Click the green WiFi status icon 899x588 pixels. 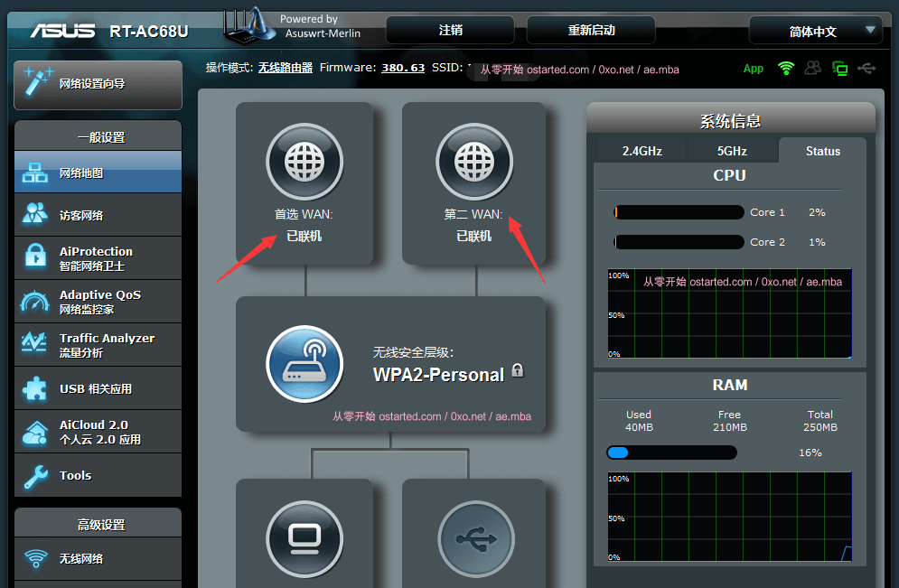786,69
